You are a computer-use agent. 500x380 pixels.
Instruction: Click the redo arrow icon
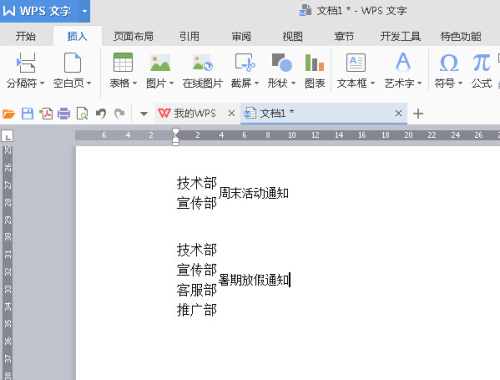pyautogui.click(x=119, y=114)
